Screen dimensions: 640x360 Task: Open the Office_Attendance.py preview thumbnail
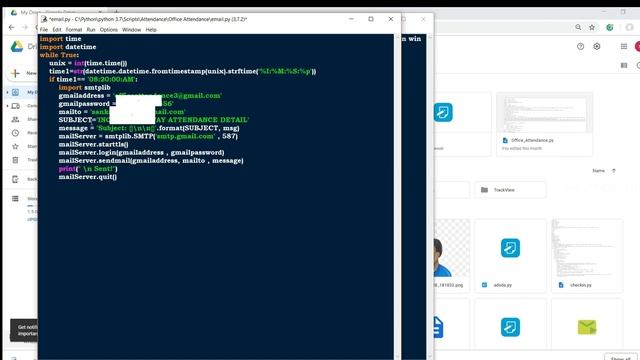point(544,113)
